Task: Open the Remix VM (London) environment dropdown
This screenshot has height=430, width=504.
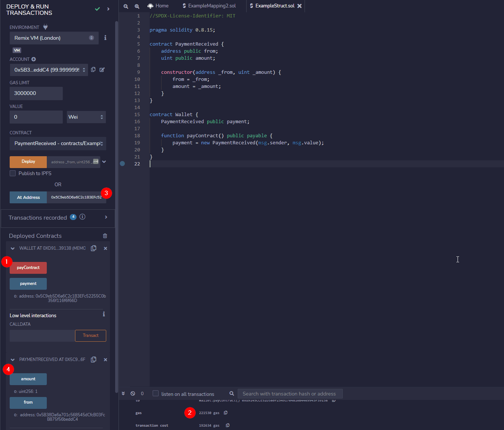Action: pyautogui.click(x=54, y=38)
